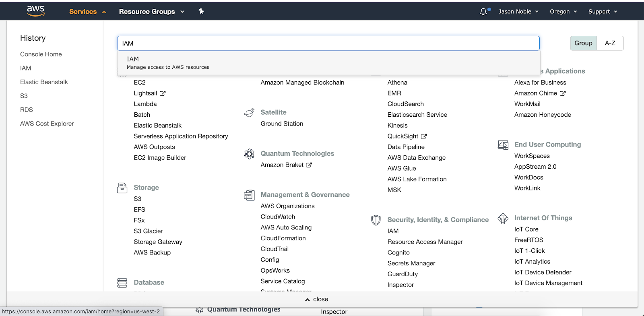
Task: Open Resource Access Manager
Action: [x=425, y=242]
